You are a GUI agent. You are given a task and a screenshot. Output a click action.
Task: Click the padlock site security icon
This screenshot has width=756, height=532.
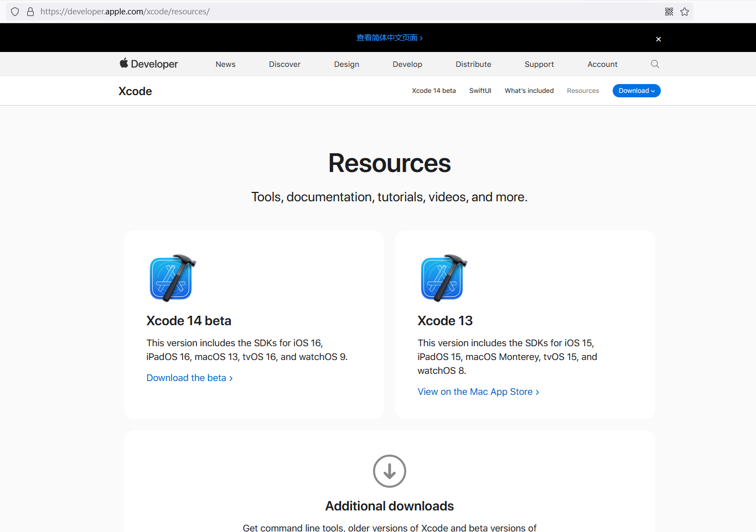coord(30,12)
